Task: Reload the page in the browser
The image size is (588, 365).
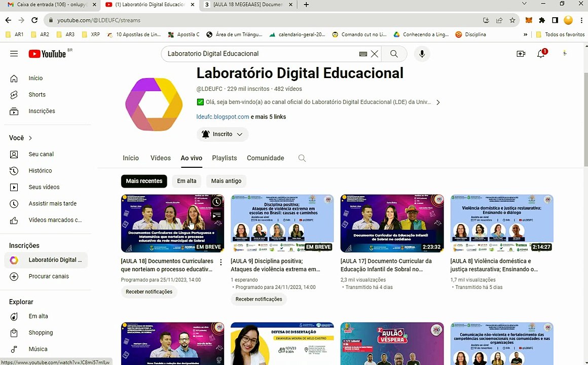Action: point(34,20)
